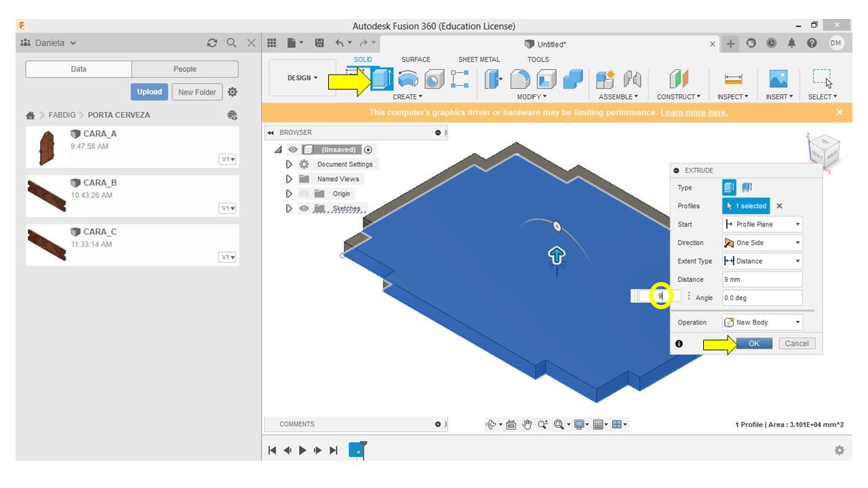Select the Press Pull tool
868x488 pixels.
[x=492, y=79]
